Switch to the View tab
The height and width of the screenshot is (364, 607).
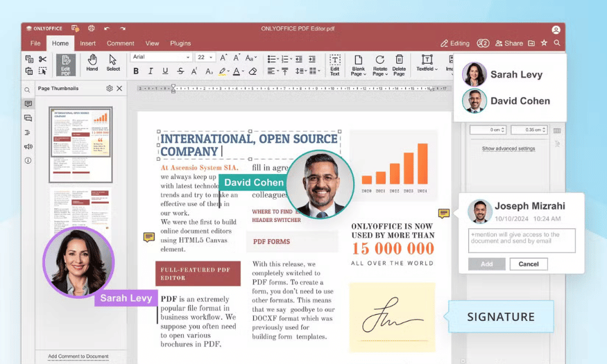pyautogui.click(x=152, y=43)
